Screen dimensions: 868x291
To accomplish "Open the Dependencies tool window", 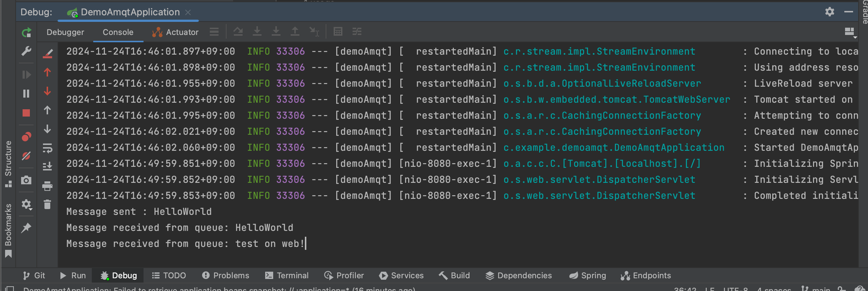I will tap(519, 275).
